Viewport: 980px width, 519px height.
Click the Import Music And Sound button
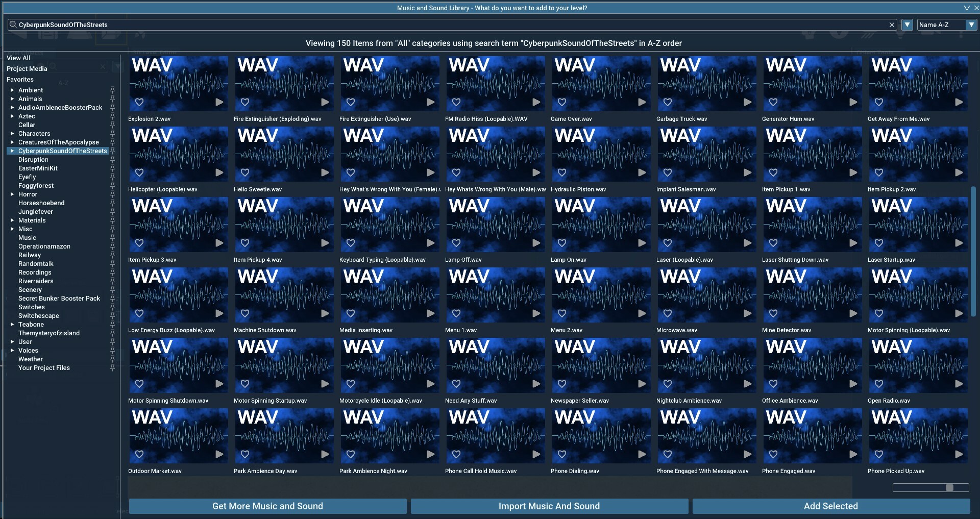549,506
